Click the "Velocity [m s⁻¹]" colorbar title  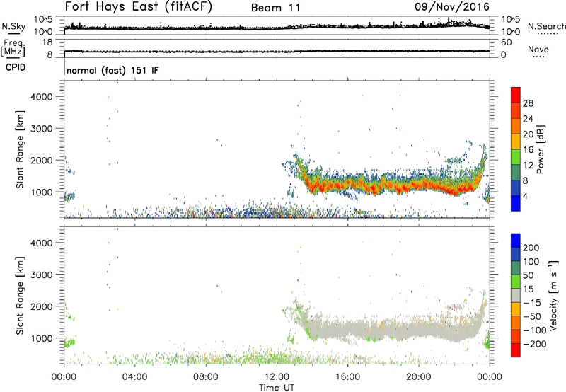pos(553,295)
